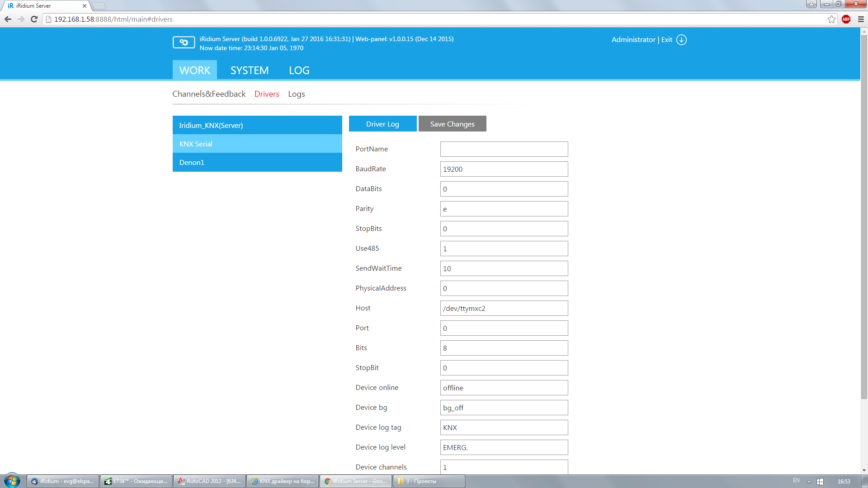Image resolution: width=868 pixels, height=488 pixels.
Task: Focus the Device log level field
Action: [x=504, y=447]
